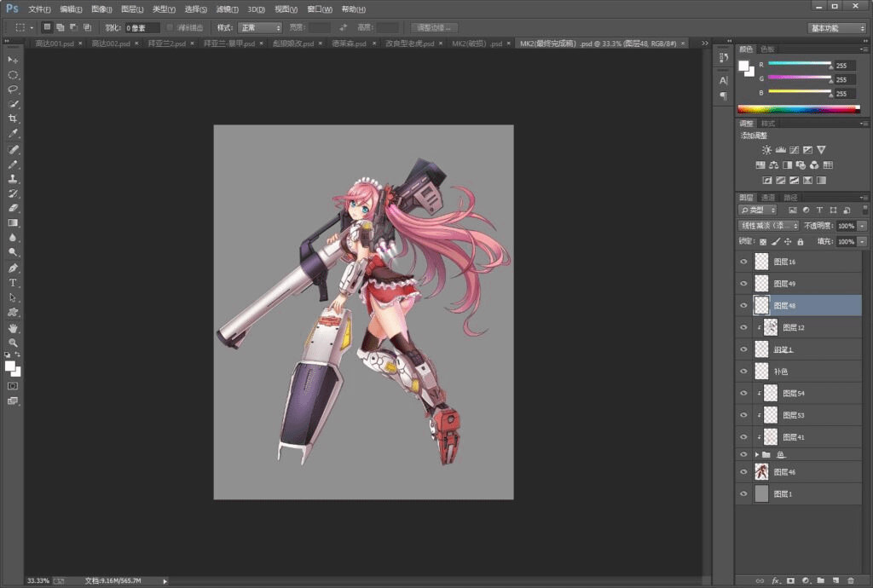Hide layer 图层 54

point(743,394)
